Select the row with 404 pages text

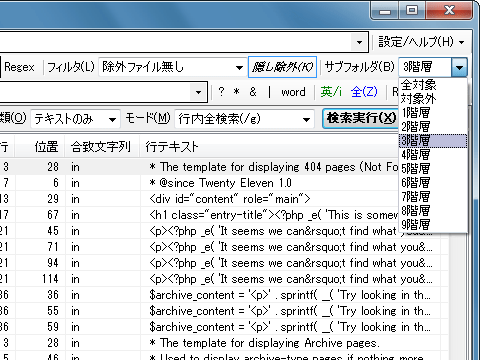[199, 167]
